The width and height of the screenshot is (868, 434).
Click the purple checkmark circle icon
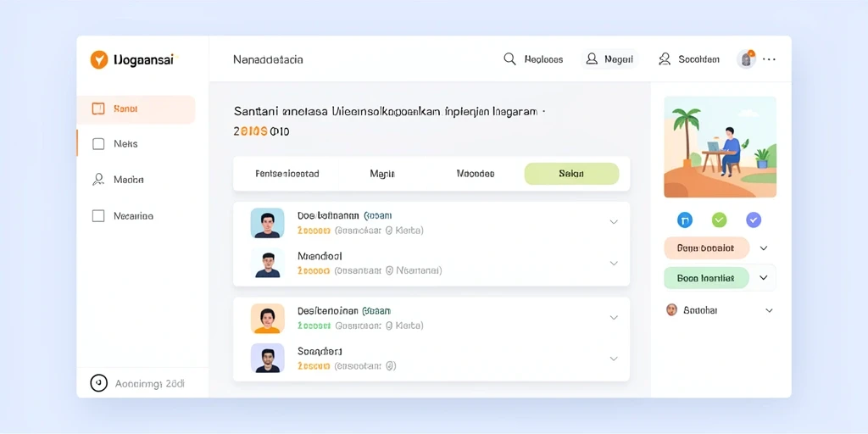[x=754, y=220]
